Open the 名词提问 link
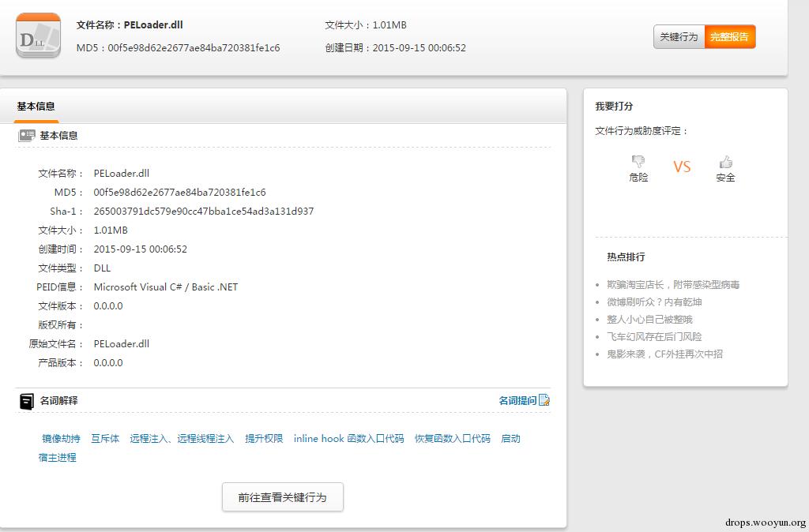The image size is (809, 532). pyautogui.click(x=517, y=401)
